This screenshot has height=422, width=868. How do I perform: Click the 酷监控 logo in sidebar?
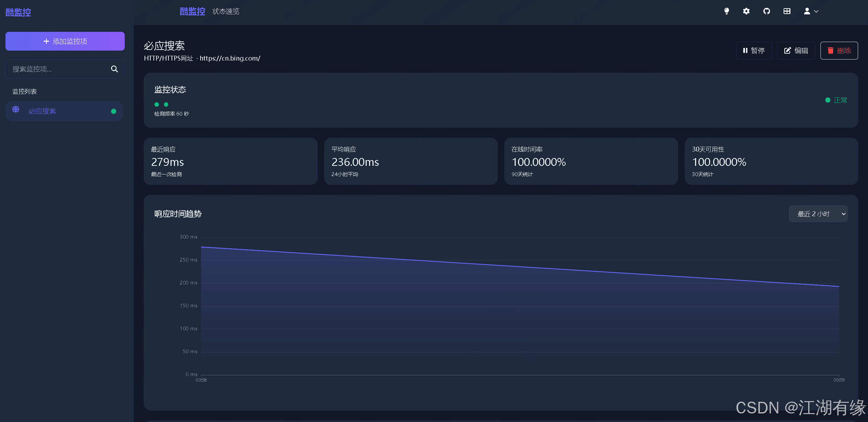point(18,13)
